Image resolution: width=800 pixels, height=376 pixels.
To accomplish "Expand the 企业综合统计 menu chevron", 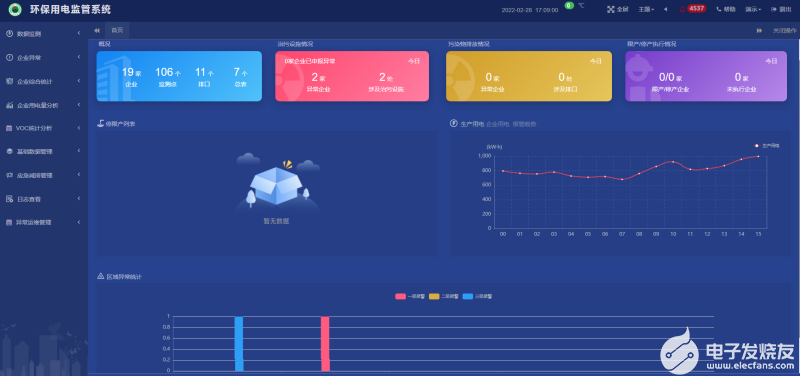I will (x=79, y=81).
